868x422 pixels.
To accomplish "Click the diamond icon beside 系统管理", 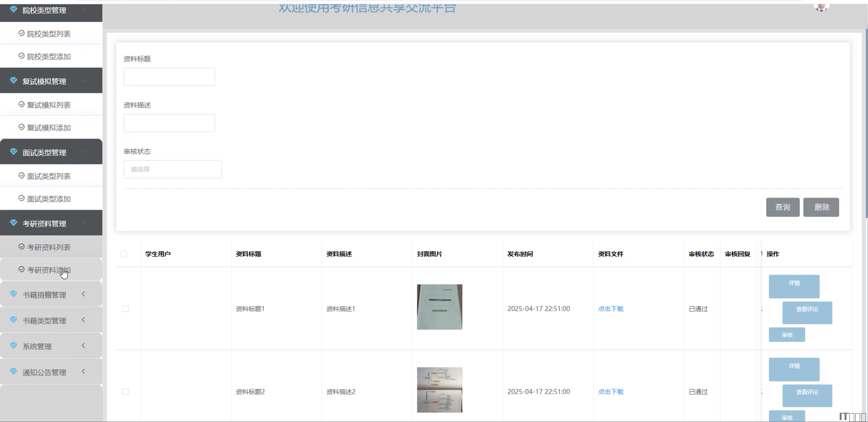I will click(14, 346).
